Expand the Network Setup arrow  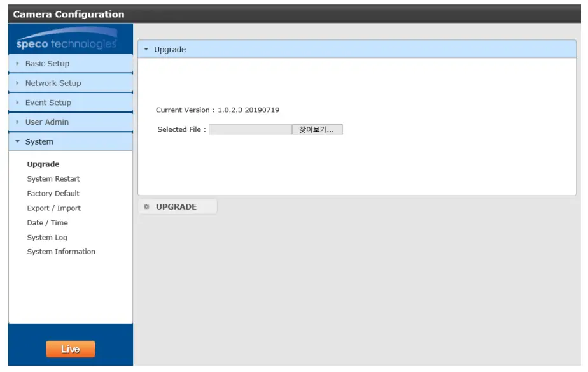coord(17,83)
